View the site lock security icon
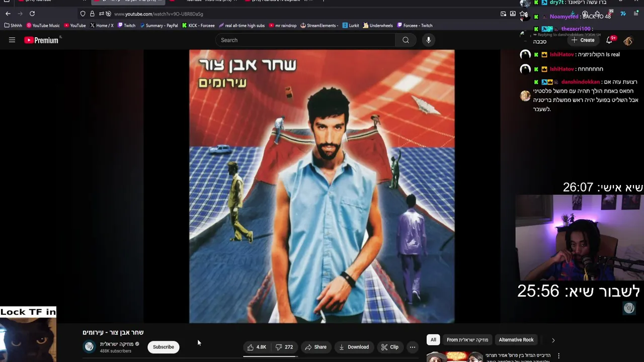Image resolution: width=644 pixels, height=362 pixels. click(92, 14)
